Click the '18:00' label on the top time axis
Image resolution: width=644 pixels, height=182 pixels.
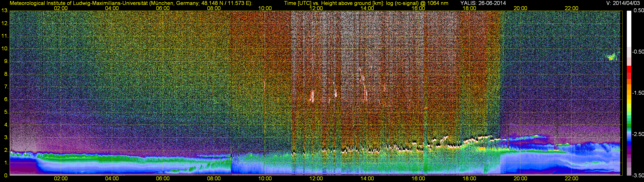point(469,8)
